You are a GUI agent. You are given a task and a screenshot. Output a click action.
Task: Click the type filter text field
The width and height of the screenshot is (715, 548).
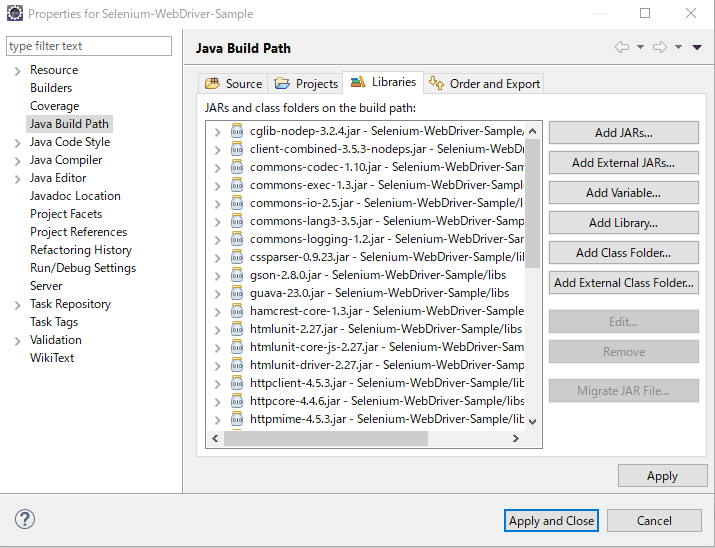(89, 46)
